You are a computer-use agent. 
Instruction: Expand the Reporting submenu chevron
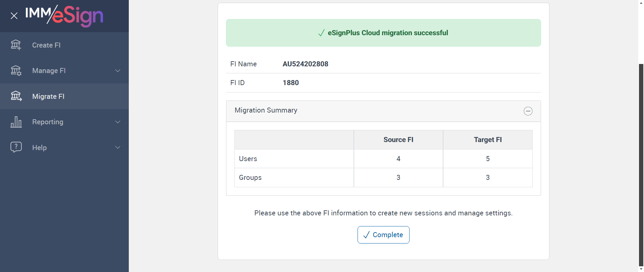point(118,122)
